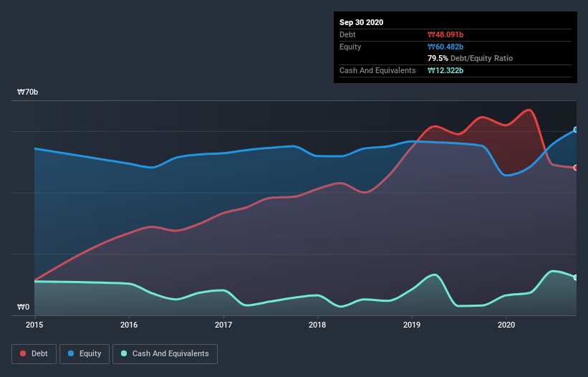Viewport: 588px width, 377px height.
Task: Toggle the Debt legend button
Action: 34,354
